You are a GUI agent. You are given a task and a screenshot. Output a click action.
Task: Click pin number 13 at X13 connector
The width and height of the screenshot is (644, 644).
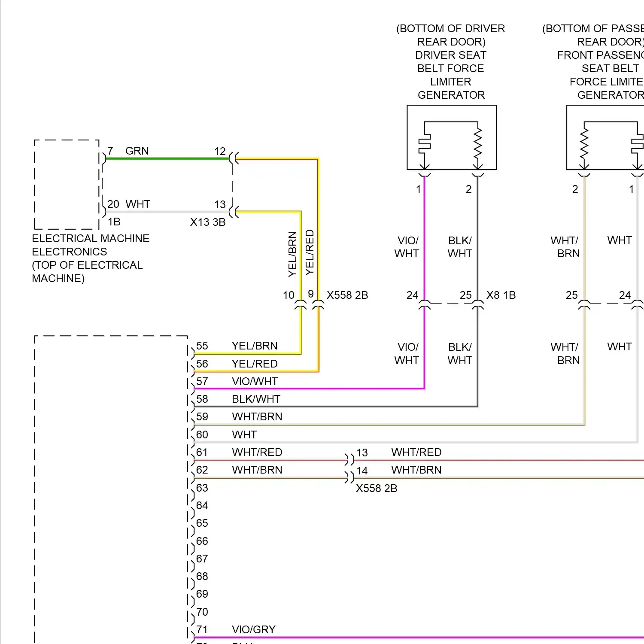click(x=220, y=205)
